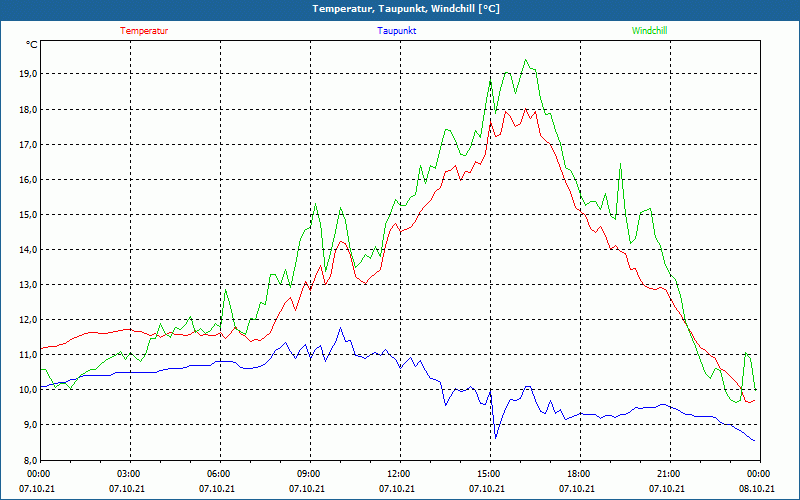800x500 pixels.
Task: Click the 13,0 y-axis value
Action: click(x=29, y=285)
